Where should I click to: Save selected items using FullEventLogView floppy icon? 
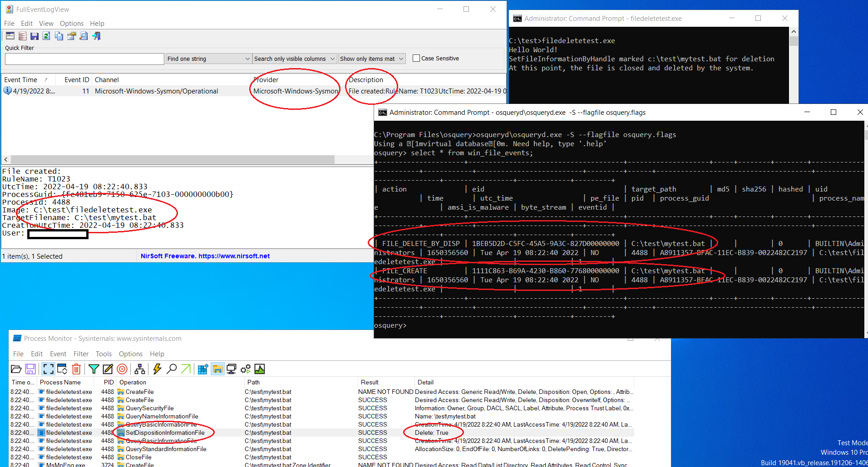pyautogui.click(x=35, y=36)
